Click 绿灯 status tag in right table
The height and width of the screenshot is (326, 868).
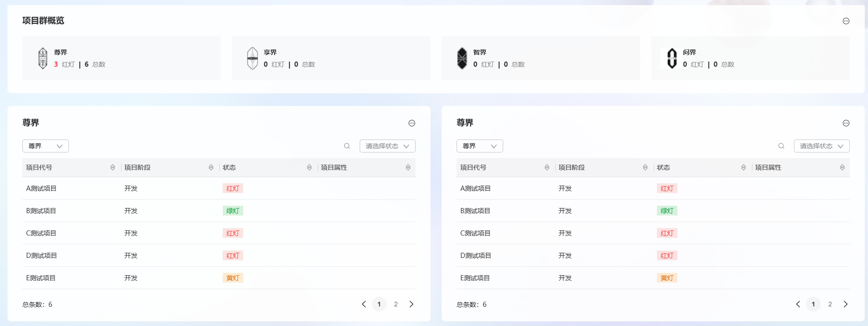[x=667, y=211]
